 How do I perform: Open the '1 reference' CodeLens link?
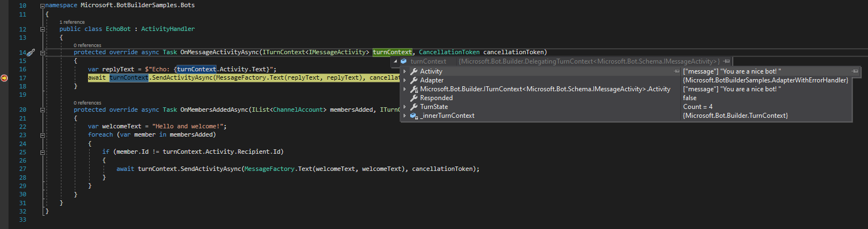pos(71,22)
